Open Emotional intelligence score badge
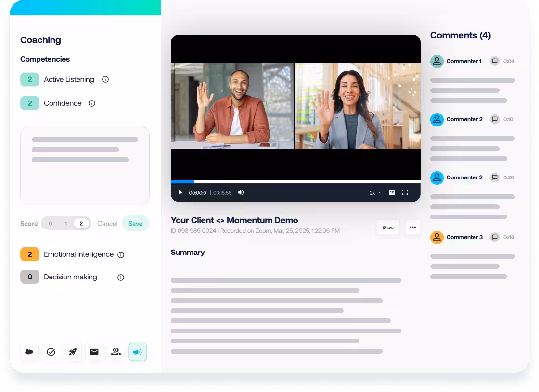Image resolution: width=539 pixels, height=392 pixels. (x=29, y=254)
